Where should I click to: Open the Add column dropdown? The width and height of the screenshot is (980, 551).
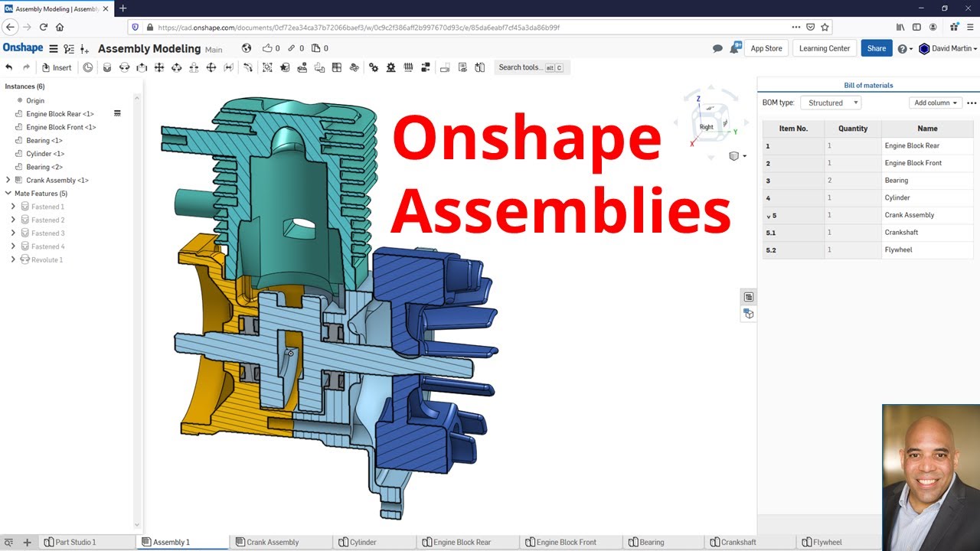click(x=935, y=103)
